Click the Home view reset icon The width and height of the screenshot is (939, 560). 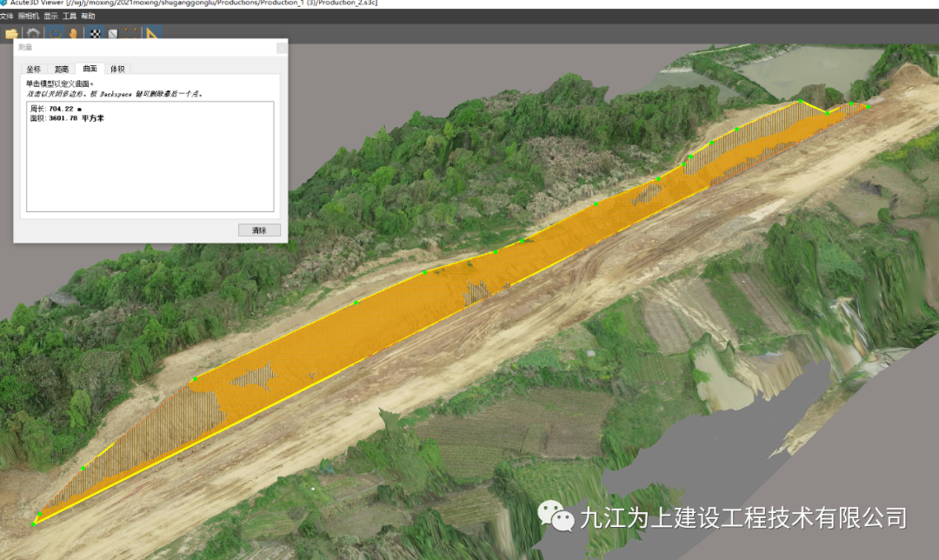(x=33, y=34)
